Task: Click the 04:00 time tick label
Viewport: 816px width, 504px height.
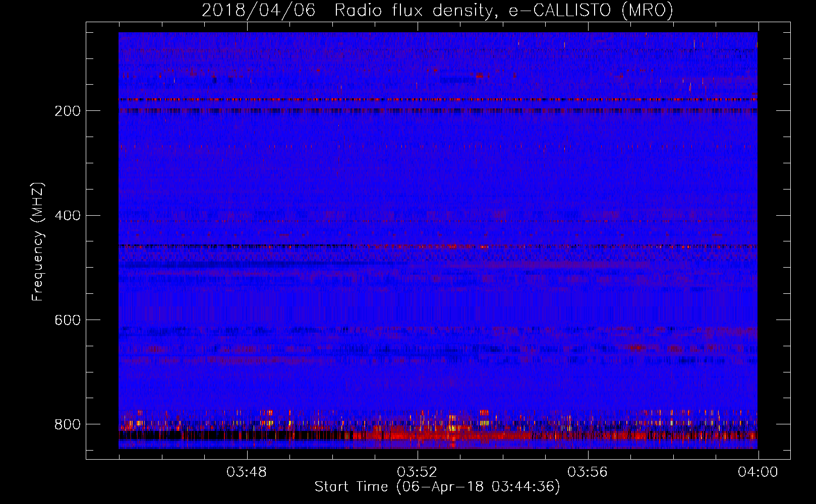Action: point(758,472)
